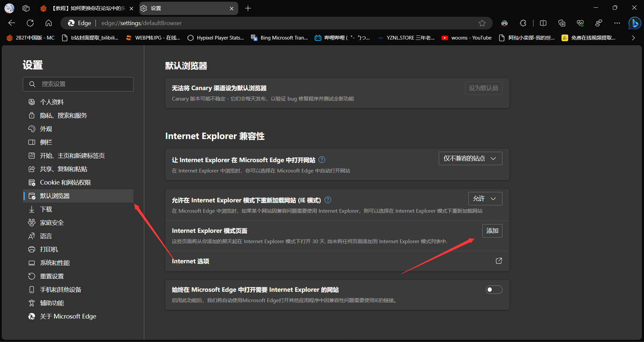644x342 pixels.
Task: Open the wooms - YouTube bookmark
Action: 467,38
